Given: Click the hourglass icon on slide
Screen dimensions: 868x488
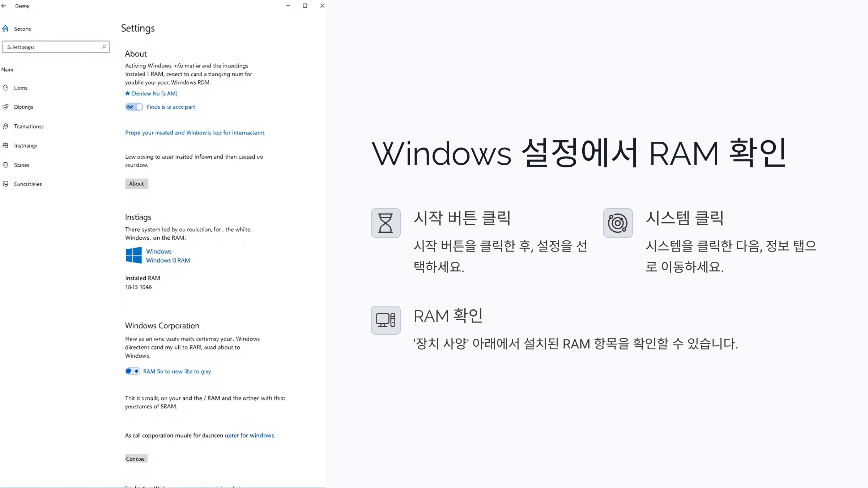Looking at the screenshot, I should coord(386,223).
